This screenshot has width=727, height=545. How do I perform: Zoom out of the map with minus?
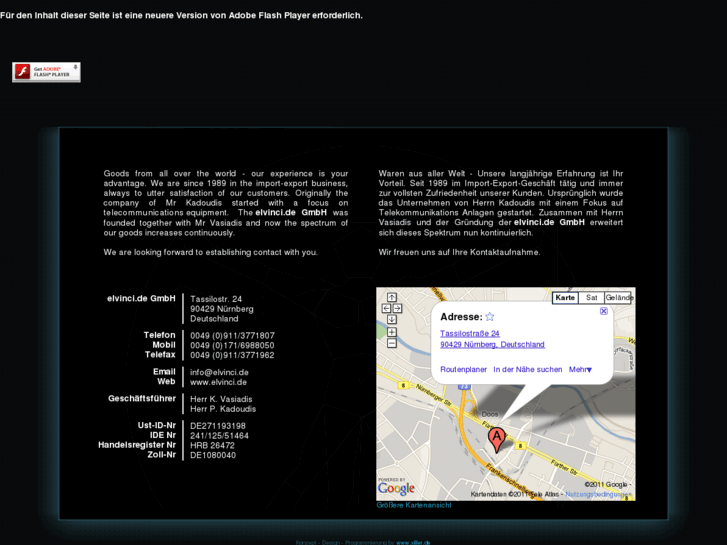click(392, 343)
